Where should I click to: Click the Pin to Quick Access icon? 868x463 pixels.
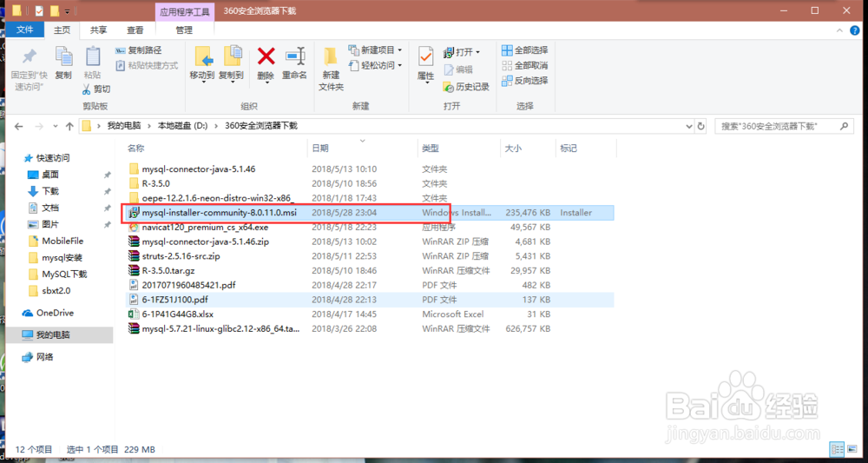[x=29, y=56]
